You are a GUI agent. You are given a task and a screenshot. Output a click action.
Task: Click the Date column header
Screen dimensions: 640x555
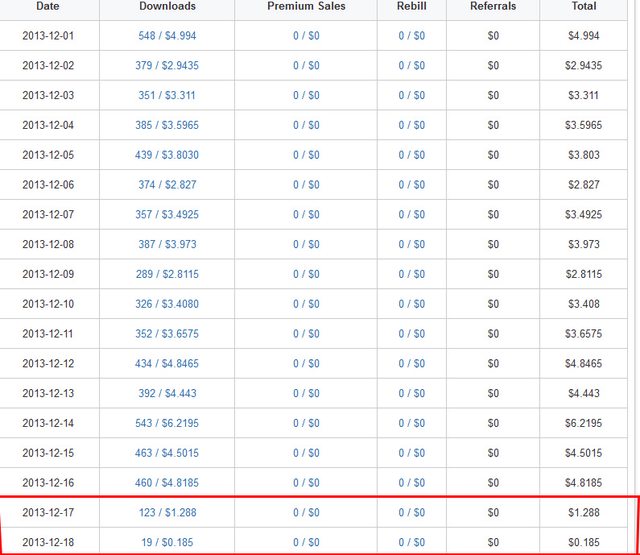tap(48, 6)
